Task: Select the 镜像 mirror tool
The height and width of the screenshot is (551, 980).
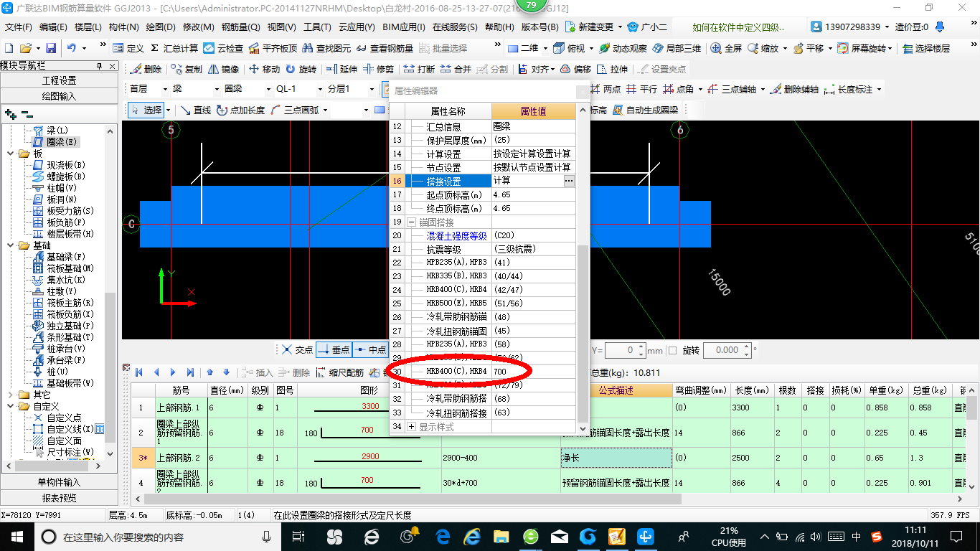Action: [x=224, y=70]
